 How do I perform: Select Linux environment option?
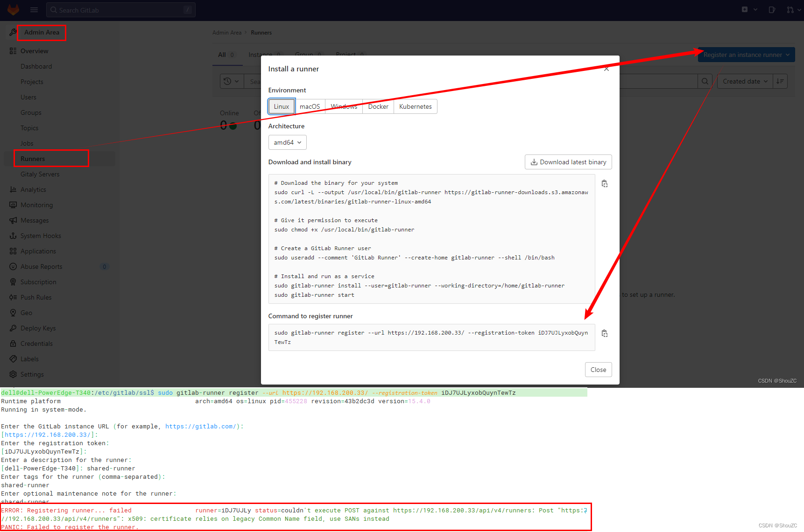pos(282,106)
